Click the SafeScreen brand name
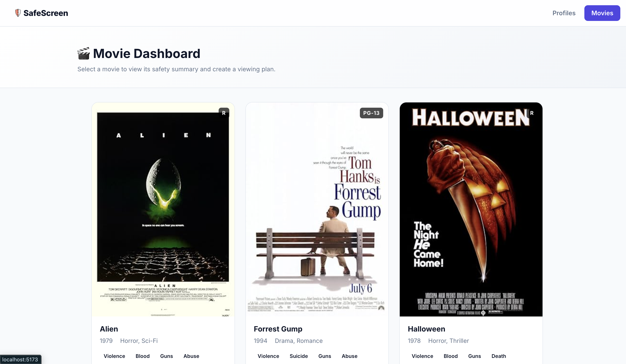Image resolution: width=626 pixels, height=364 pixels. [x=46, y=13]
